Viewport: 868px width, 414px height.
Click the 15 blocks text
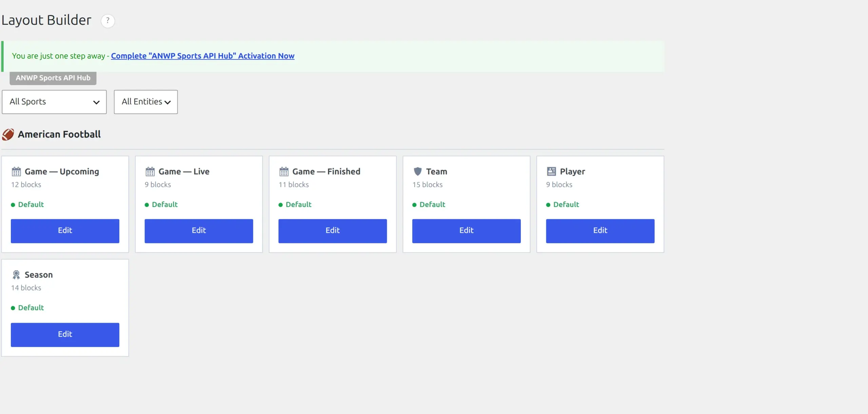[428, 185]
